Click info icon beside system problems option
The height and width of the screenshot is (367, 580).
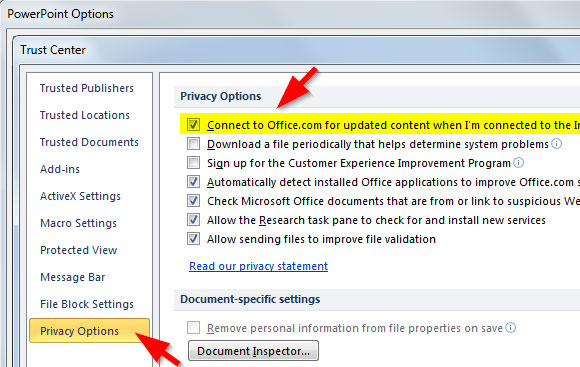pos(557,144)
